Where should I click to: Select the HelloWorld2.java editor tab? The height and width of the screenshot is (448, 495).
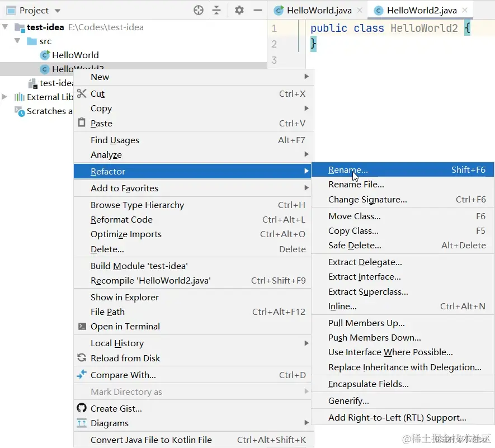tap(421, 11)
